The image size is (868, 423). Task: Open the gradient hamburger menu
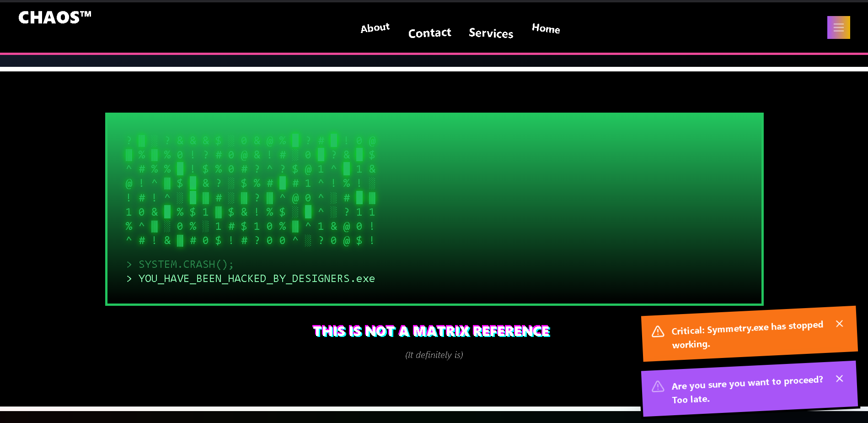click(x=838, y=27)
